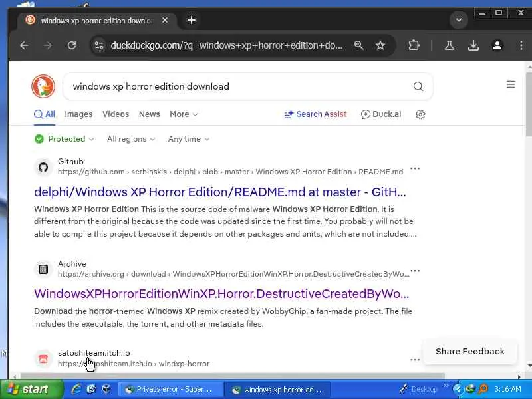Open the DuckDuckGo hamburger menu
Image resolution: width=532 pixels, height=399 pixels.
511,84
